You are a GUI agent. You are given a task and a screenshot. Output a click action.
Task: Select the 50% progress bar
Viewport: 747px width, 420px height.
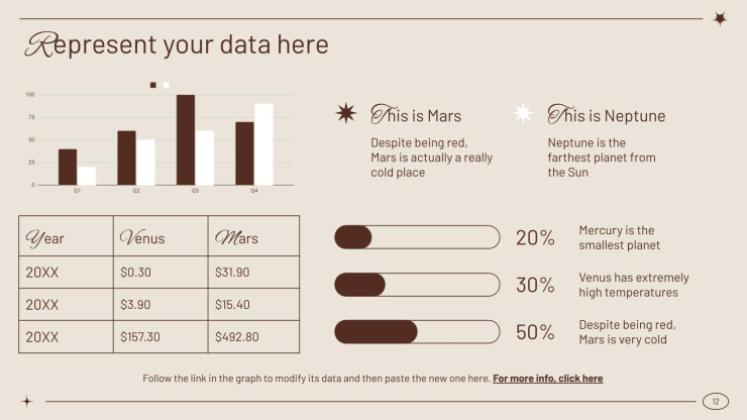coord(417,332)
